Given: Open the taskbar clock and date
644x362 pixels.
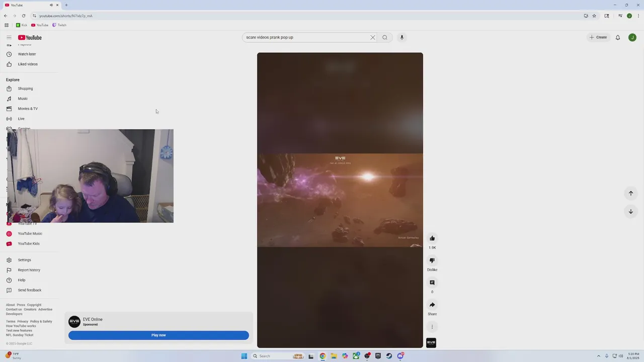Looking at the screenshot, I should click(x=633, y=356).
